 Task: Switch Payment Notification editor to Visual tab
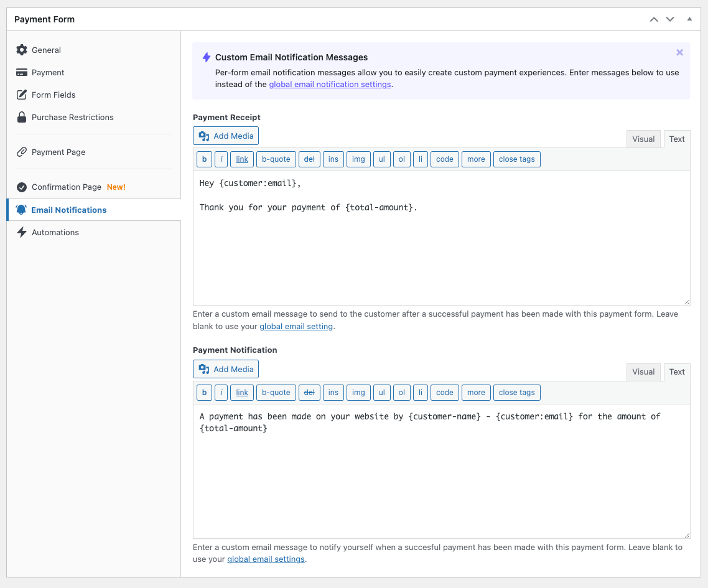pyautogui.click(x=643, y=371)
